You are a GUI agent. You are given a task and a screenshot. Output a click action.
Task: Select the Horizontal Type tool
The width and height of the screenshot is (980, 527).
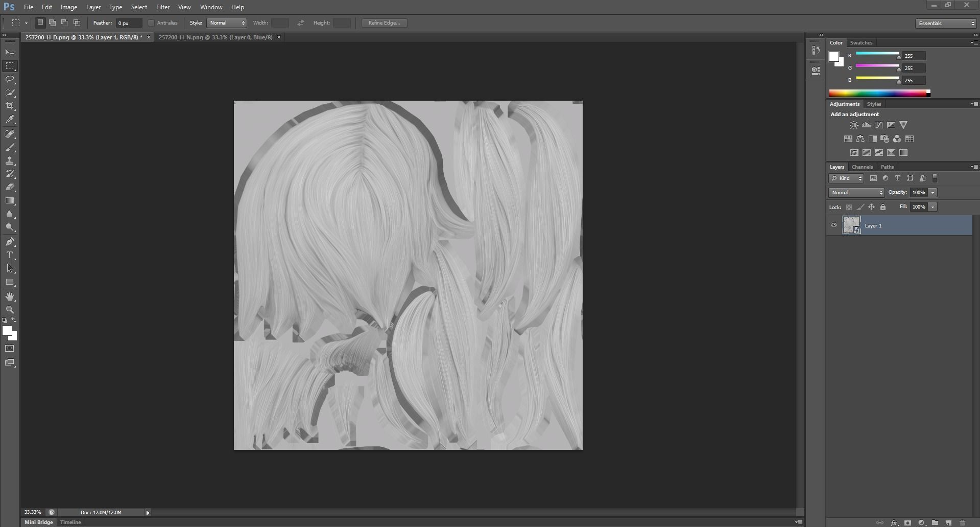point(10,255)
